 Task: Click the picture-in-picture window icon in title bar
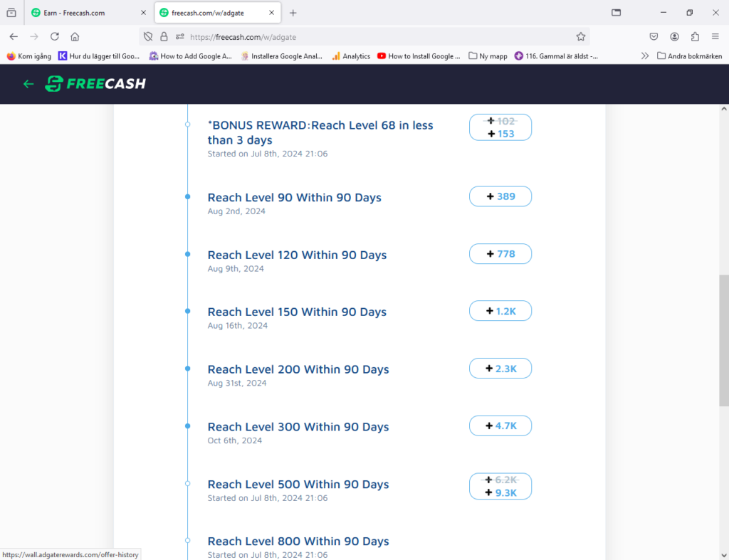pyautogui.click(x=616, y=13)
